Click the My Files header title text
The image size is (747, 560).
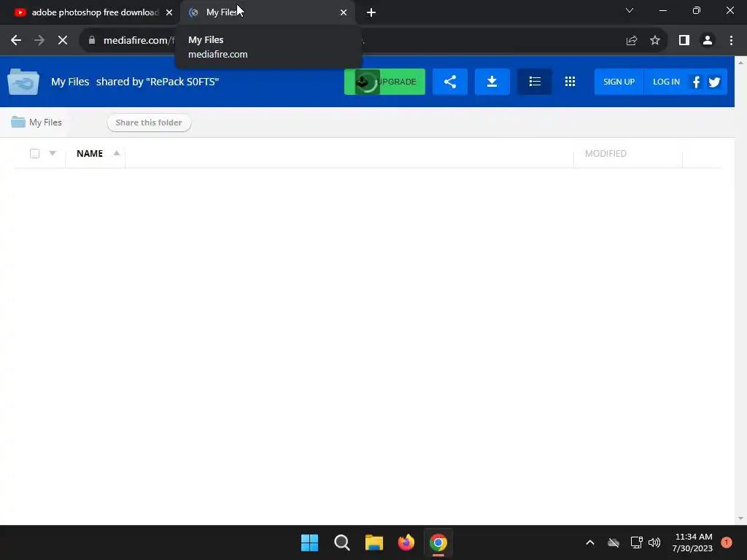pyautogui.click(x=70, y=82)
